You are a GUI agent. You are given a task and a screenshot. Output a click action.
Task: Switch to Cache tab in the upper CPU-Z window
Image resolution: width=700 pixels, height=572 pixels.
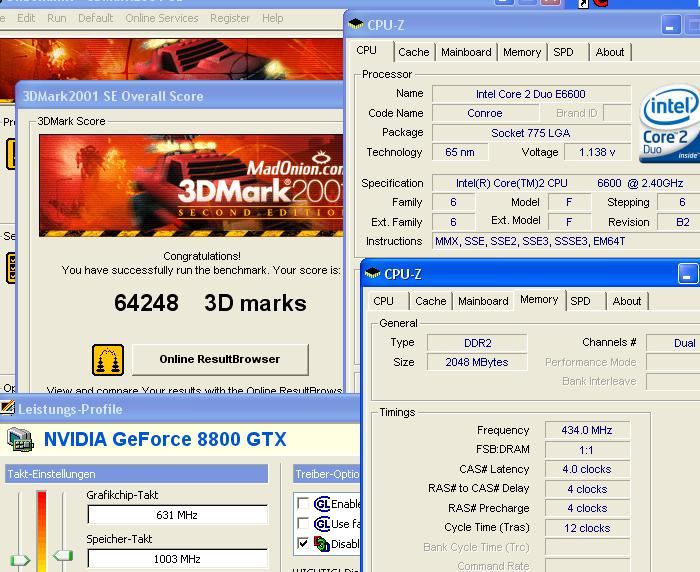pyautogui.click(x=413, y=52)
